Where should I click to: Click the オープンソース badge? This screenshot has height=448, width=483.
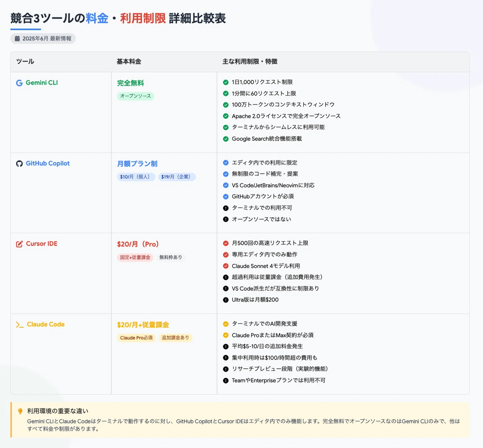pos(136,96)
